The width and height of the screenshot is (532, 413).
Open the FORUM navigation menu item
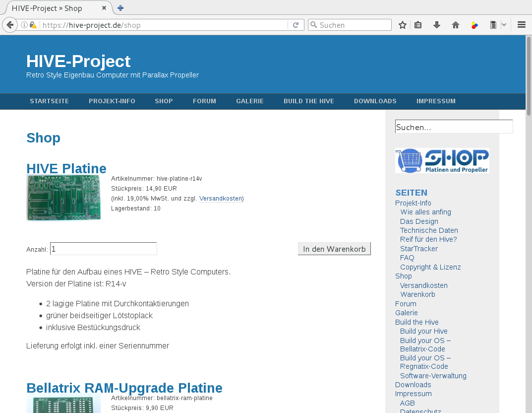click(204, 101)
